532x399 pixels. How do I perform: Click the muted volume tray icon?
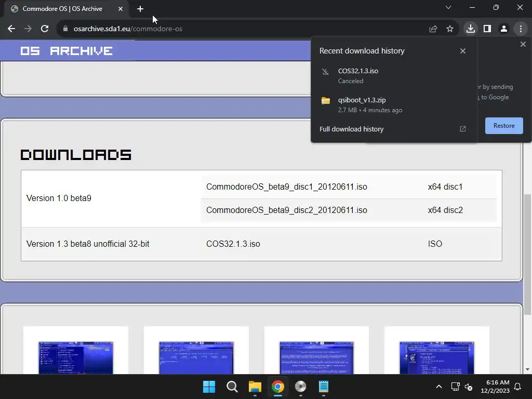[x=469, y=387]
